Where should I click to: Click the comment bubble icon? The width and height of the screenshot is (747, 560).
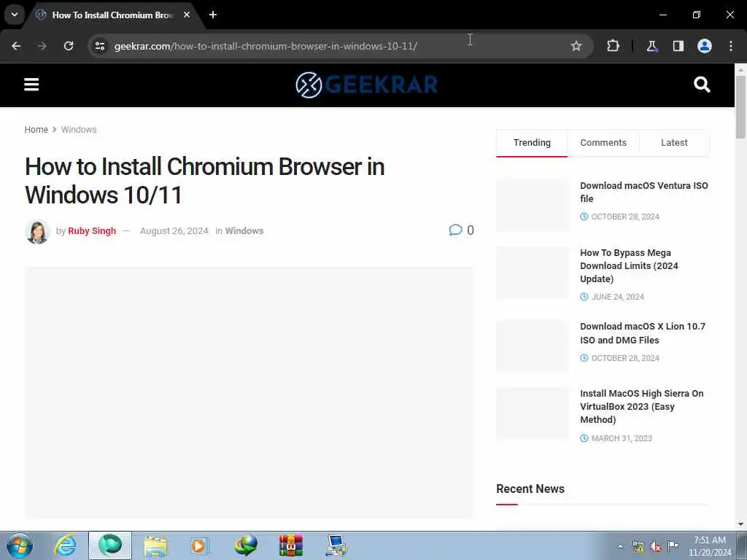click(x=455, y=230)
